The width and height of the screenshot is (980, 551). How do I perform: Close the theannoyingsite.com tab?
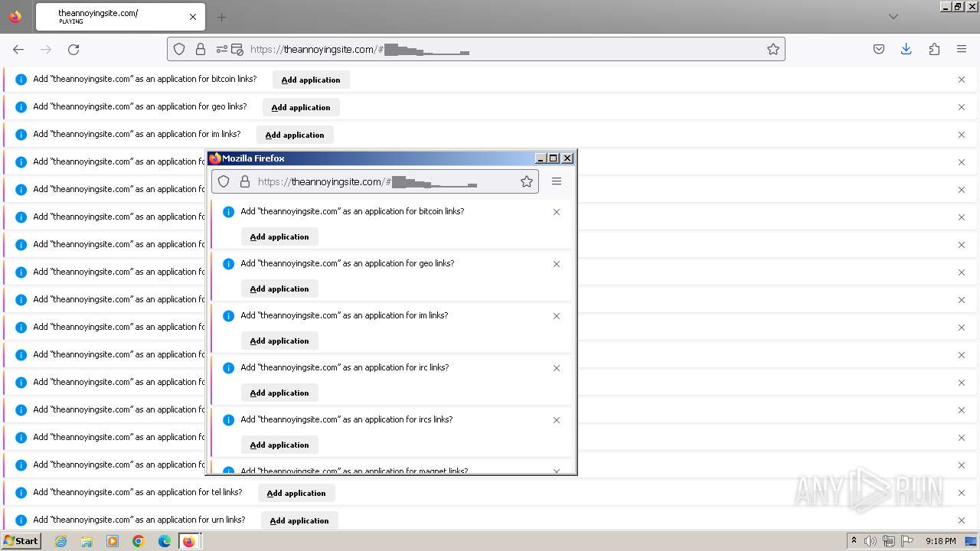click(x=193, y=17)
